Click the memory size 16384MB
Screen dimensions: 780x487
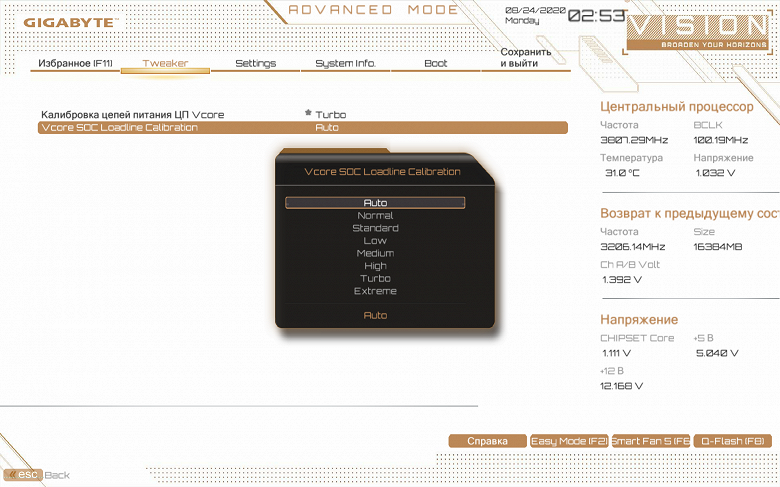pos(718,247)
